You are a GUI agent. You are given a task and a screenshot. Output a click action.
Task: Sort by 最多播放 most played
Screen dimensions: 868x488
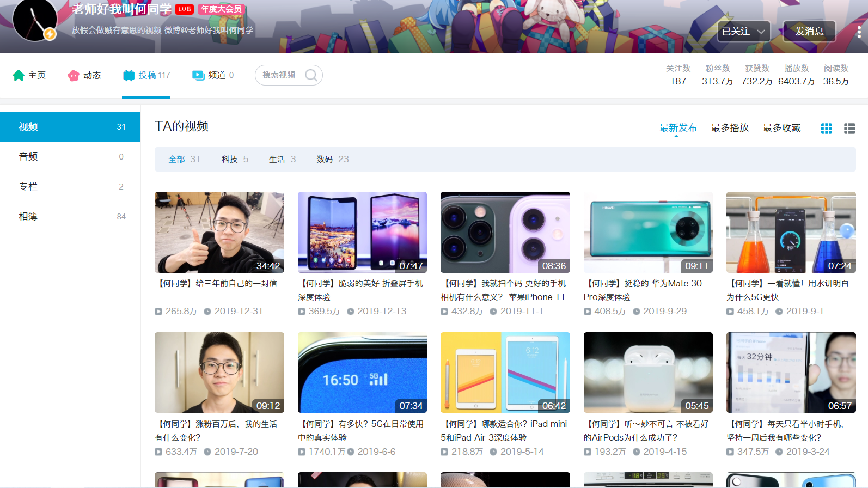click(730, 128)
